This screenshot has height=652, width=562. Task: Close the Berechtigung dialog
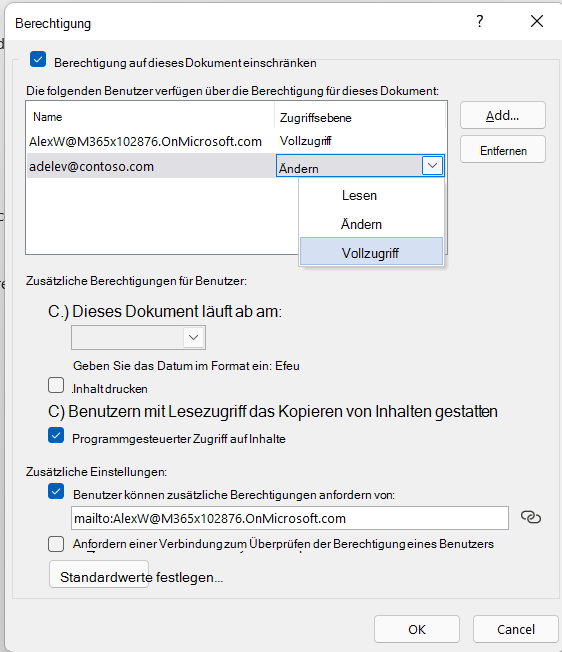(x=537, y=21)
